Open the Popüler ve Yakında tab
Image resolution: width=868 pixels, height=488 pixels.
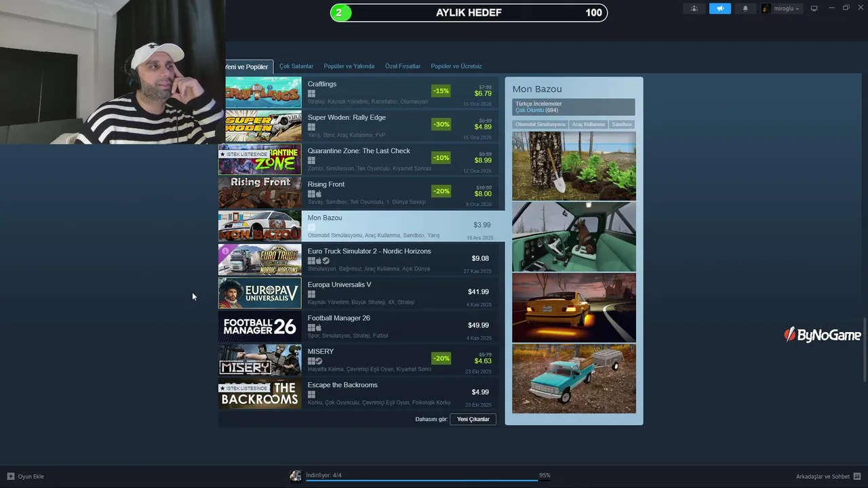pyautogui.click(x=349, y=66)
